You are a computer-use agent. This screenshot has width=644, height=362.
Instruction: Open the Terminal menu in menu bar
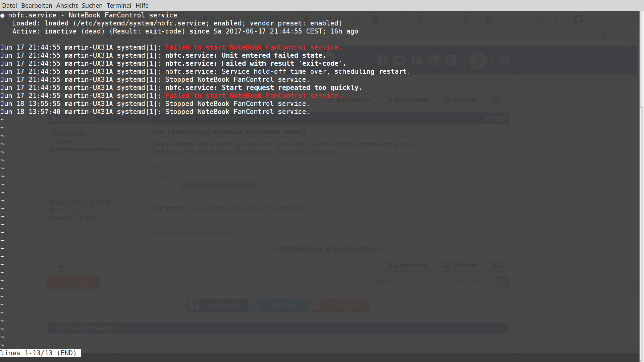pyautogui.click(x=119, y=5)
